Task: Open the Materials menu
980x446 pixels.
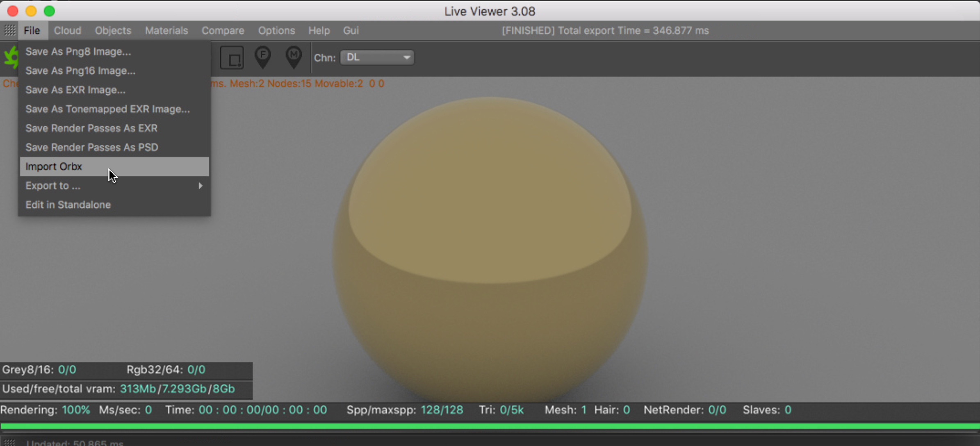Action: pos(166,31)
